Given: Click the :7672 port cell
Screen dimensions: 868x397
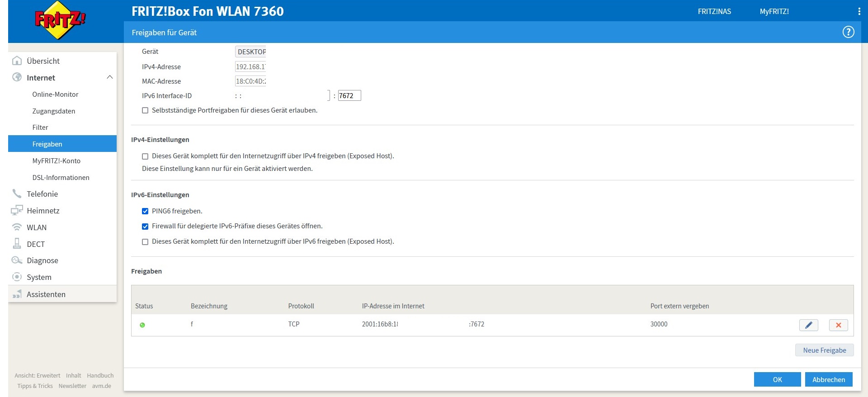Looking at the screenshot, I should pos(476,324).
